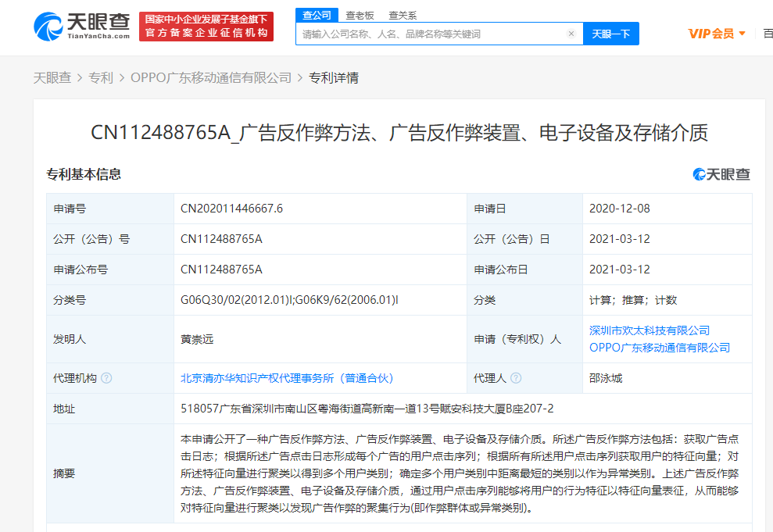
Task: Click 专利基本信息 section heading
Action: point(84,174)
